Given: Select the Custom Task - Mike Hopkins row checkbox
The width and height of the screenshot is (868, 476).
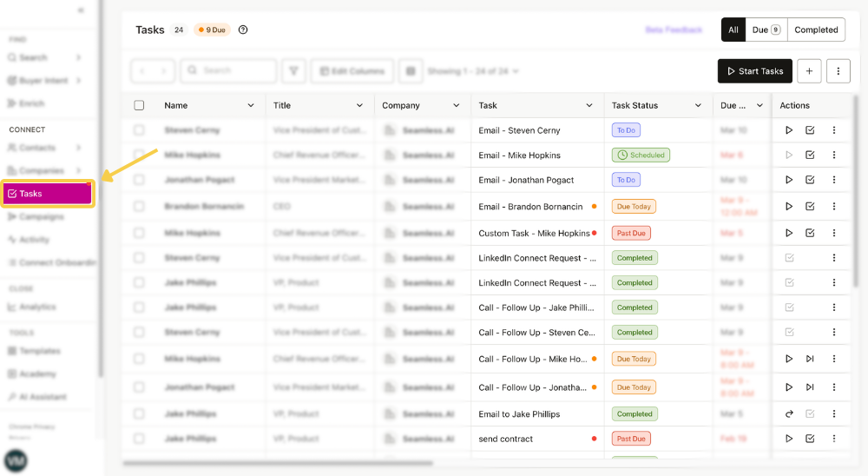Looking at the screenshot, I should (139, 233).
